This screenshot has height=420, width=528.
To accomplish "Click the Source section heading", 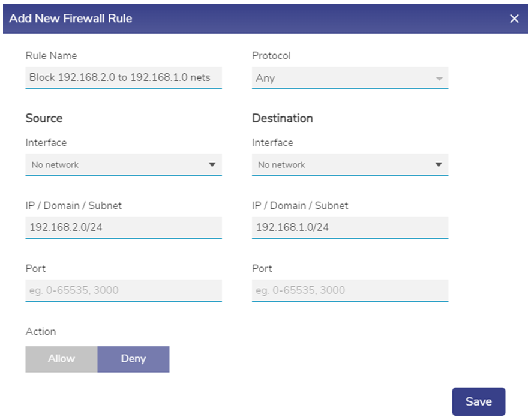I will [44, 118].
